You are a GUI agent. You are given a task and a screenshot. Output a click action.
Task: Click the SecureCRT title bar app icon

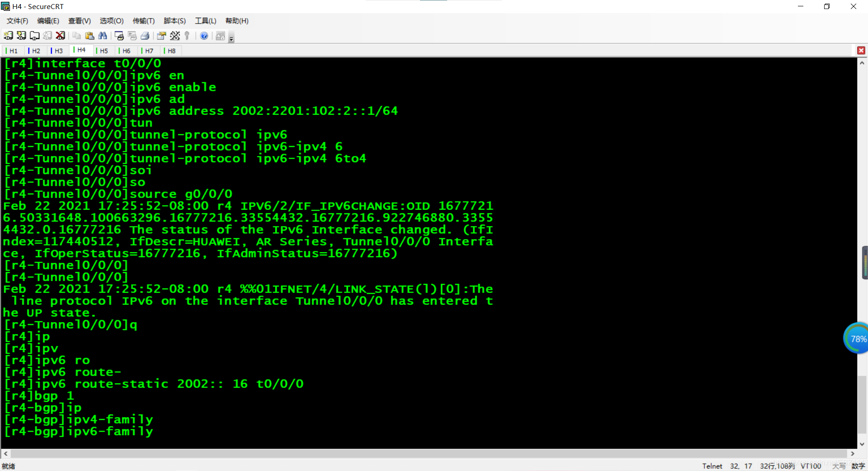click(5, 6)
